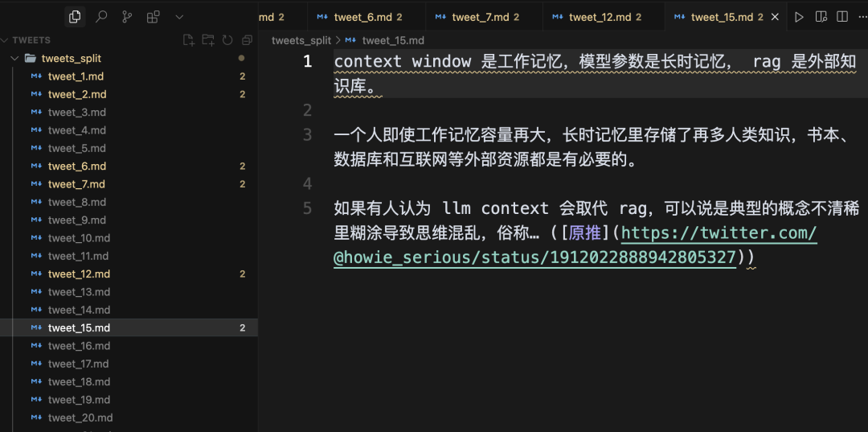
Task: Click the text 'llm context' on line 5
Action: point(495,209)
